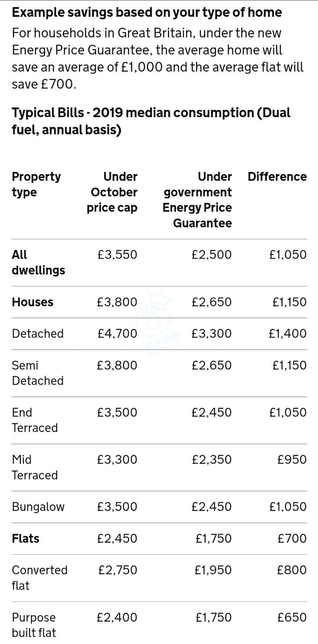Select the 'All dwellings' row label
Screen dimensions: 318x644
click(38, 262)
